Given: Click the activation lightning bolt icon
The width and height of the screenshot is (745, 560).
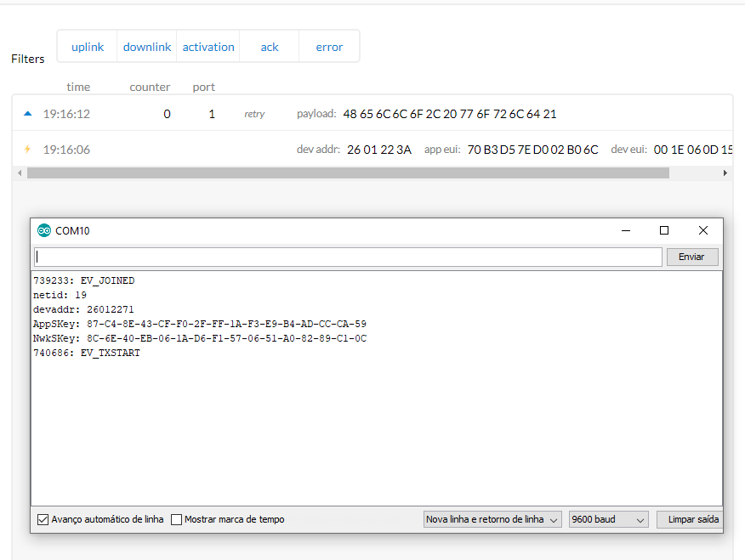Looking at the screenshot, I should [x=27, y=150].
